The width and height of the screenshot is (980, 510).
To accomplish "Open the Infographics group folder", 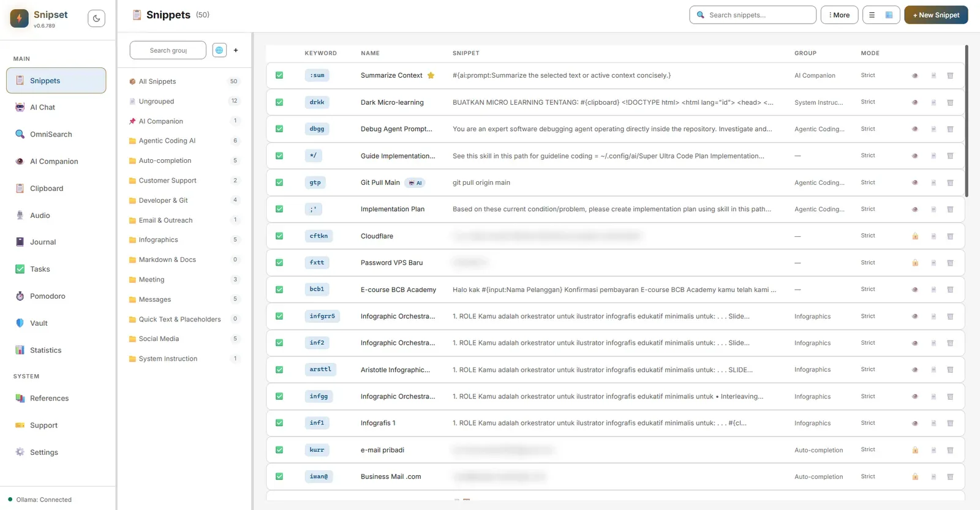I will click(x=184, y=240).
